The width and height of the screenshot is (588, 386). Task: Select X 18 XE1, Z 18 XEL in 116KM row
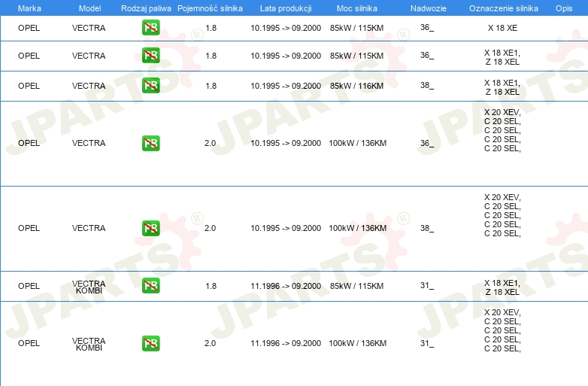(502, 87)
